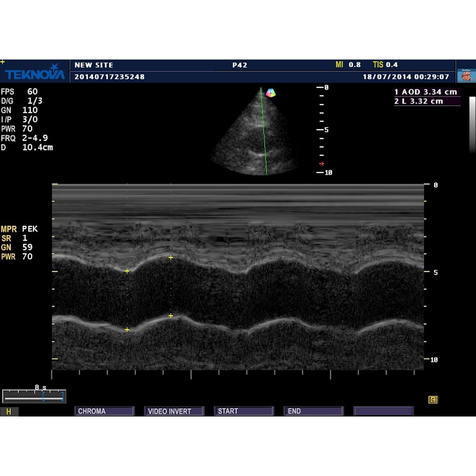Screen dimensions: 476x476
Task: Click the red focus marker on the depth scale
Action: pyautogui.click(x=321, y=162)
